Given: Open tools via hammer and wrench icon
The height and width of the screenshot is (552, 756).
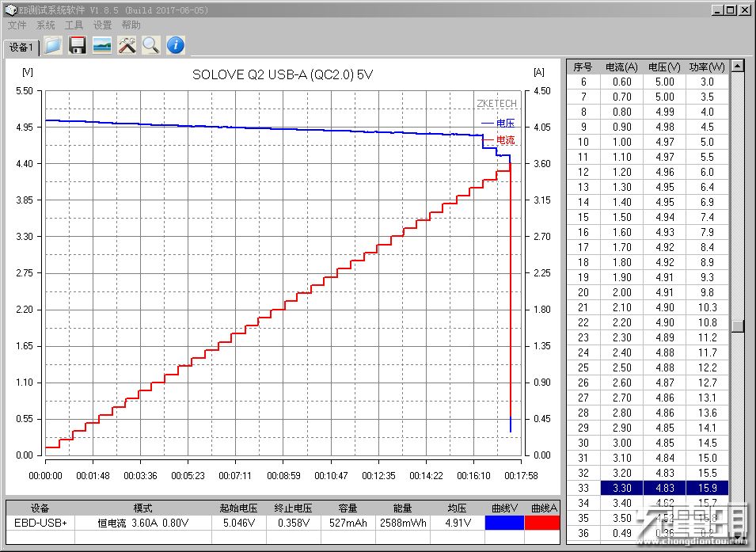Looking at the screenshot, I should (x=127, y=45).
